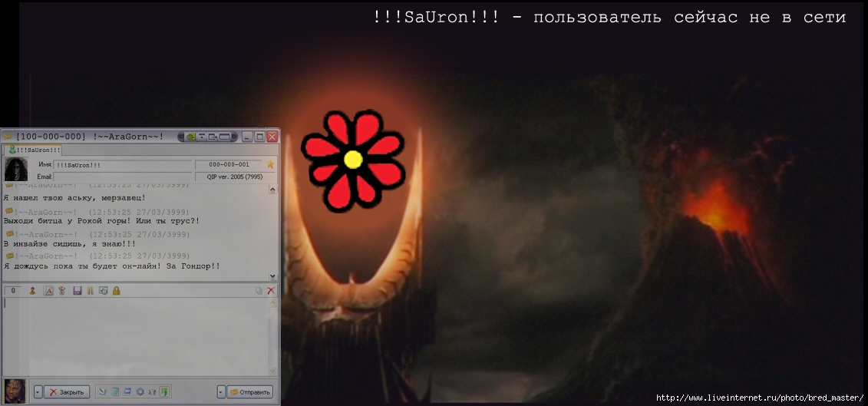Click the letters icon right of the gear
The width and height of the screenshot is (868, 406).
pyautogui.click(x=152, y=391)
